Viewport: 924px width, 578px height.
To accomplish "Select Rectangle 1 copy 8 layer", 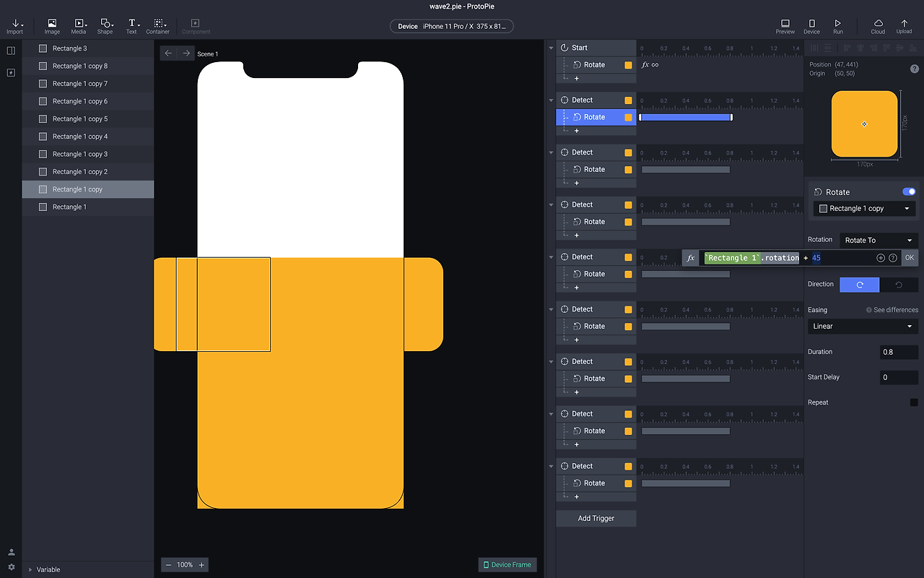I will tap(79, 66).
